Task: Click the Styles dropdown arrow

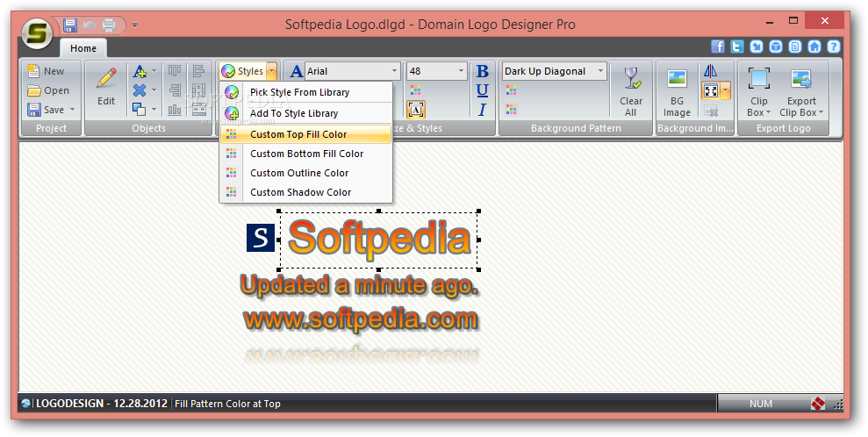Action: pyautogui.click(x=271, y=71)
